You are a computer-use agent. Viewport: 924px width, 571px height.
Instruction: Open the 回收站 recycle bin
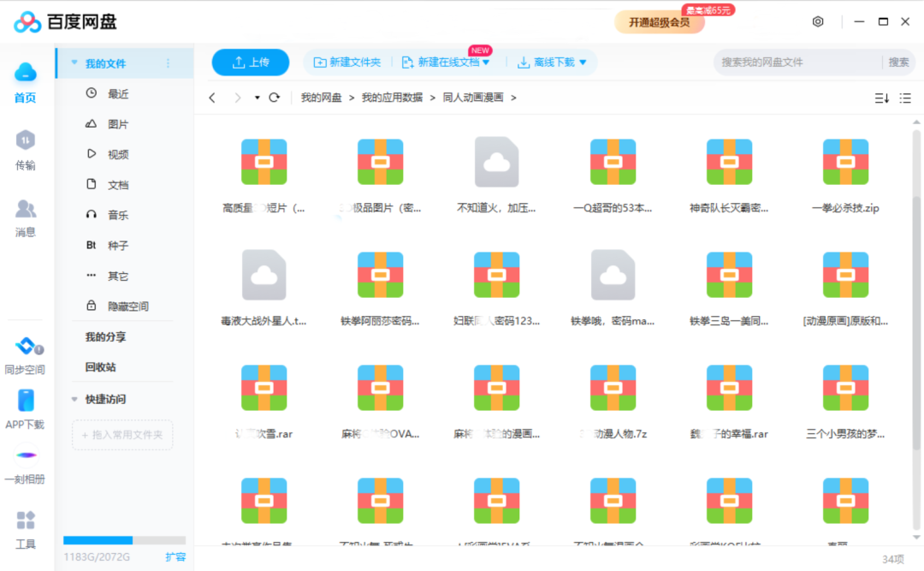pyautogui.click(x=100, y=367)
